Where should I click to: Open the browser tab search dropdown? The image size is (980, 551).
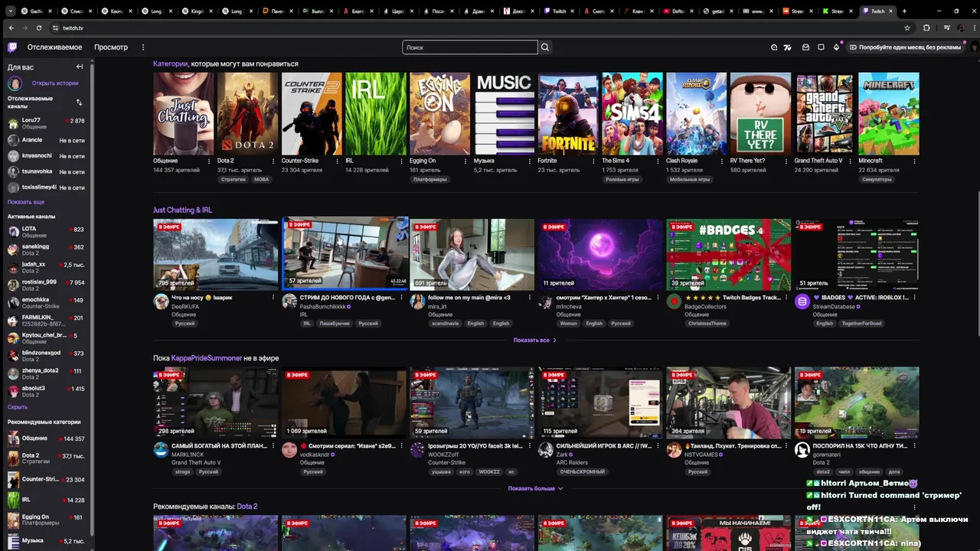coord(11,11)
